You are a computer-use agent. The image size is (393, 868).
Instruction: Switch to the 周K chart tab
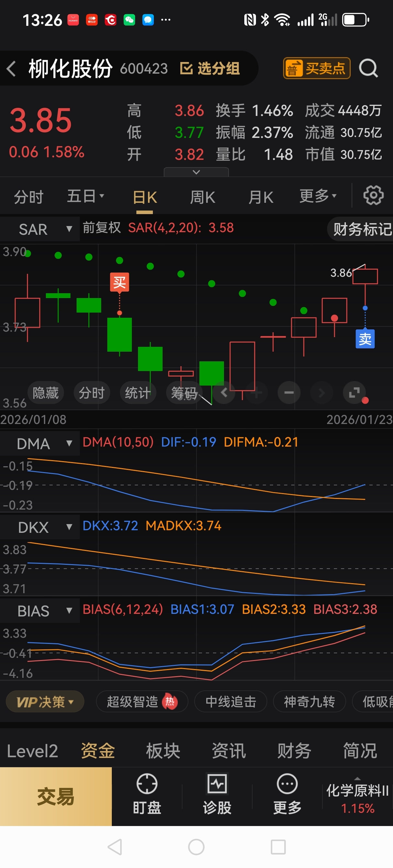pos(202,197)
